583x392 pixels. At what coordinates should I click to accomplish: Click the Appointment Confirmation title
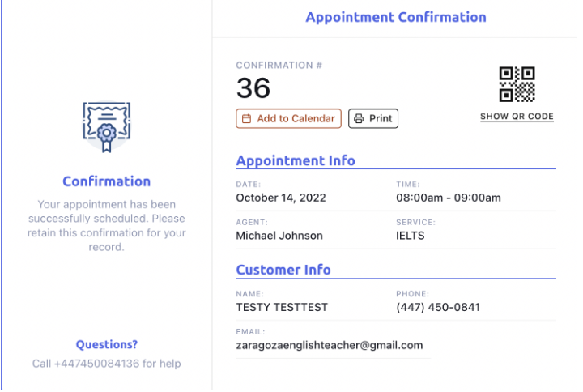(x=396, y=17)
